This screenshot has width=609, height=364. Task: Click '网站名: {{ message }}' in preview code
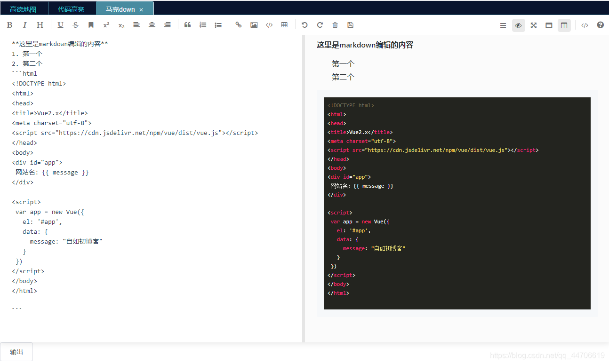[x=362, y=186]
